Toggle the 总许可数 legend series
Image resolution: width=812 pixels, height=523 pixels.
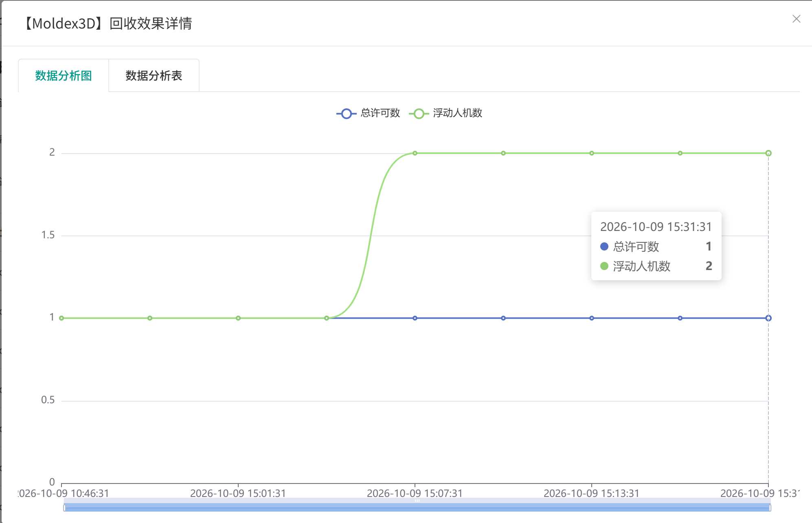tap(368, 113)
